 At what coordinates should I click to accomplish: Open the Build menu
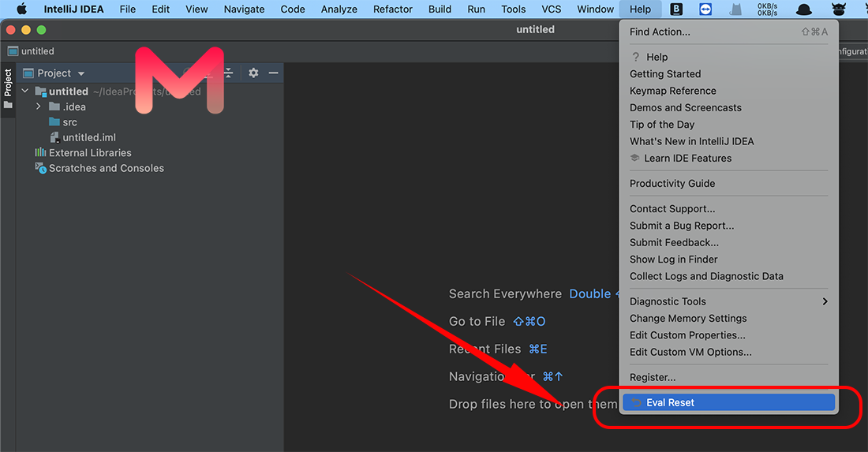point(440,9)
